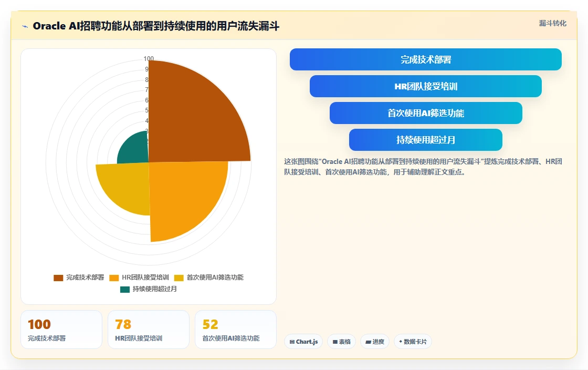Click the description paragraph starting 这张图围绕

click(x=423, y=167)
